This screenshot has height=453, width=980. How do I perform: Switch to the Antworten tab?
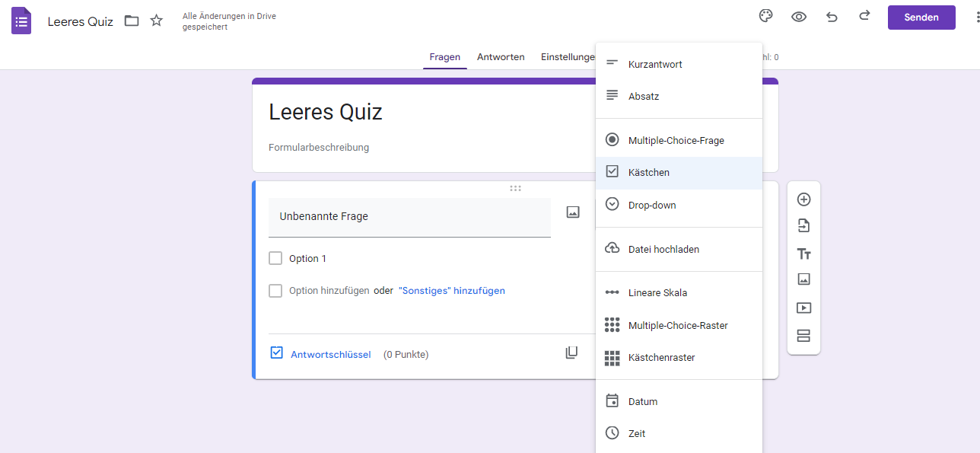[501, 57]
